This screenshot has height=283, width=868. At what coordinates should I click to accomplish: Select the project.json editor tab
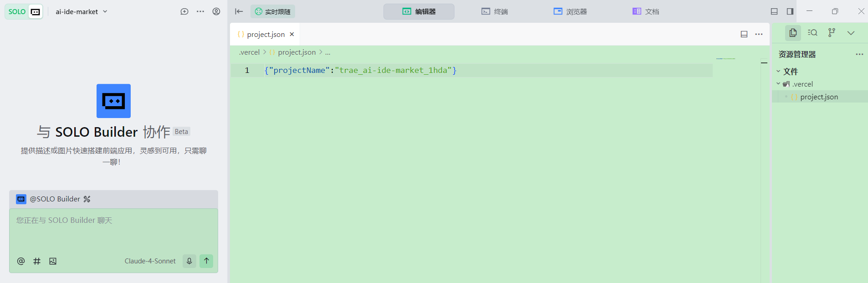pyautogui.click(x=265, y=34)
